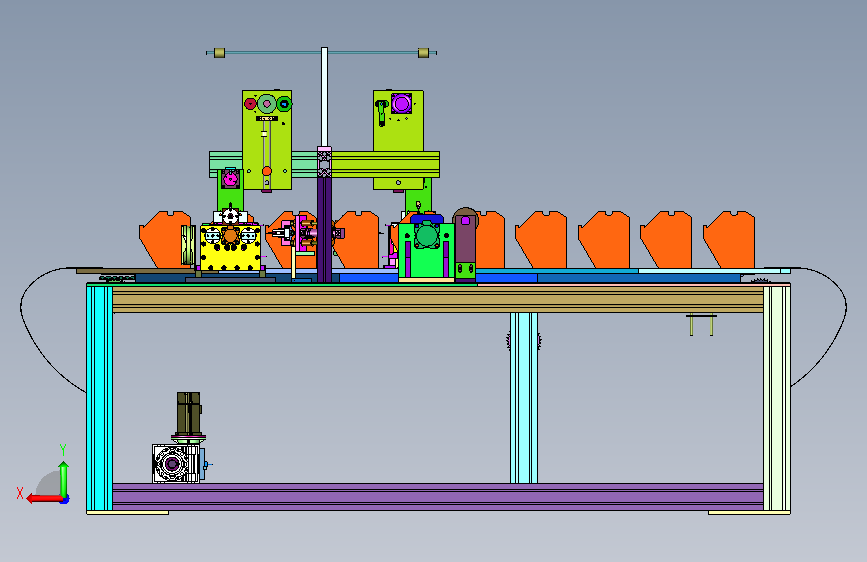Select the tan upper frame beam under the table
The image size is (867, 562).
click(438, 299)
